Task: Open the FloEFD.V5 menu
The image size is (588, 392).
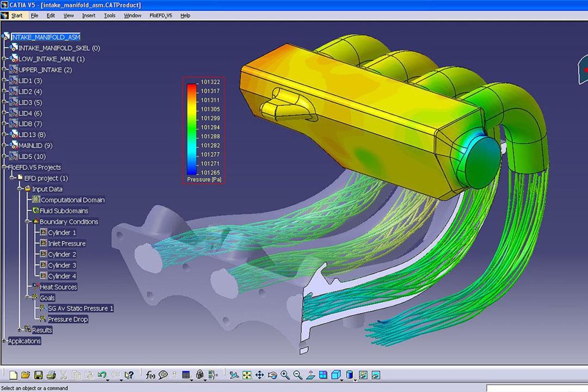Action: click(x=161, y=15)
